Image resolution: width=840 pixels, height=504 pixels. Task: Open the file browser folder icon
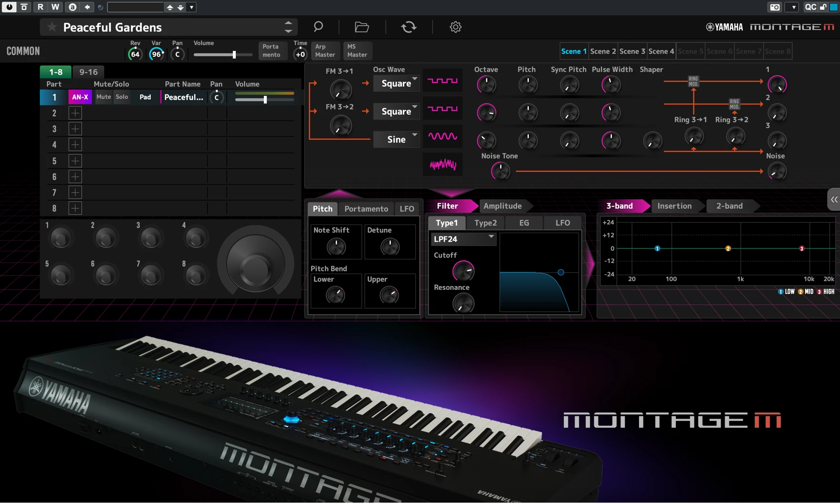361,27
